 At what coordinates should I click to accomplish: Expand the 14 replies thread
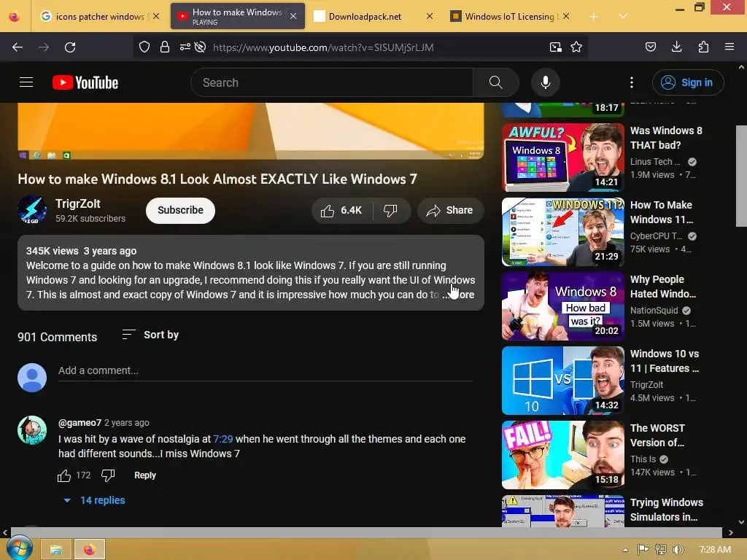coord(94,500)
